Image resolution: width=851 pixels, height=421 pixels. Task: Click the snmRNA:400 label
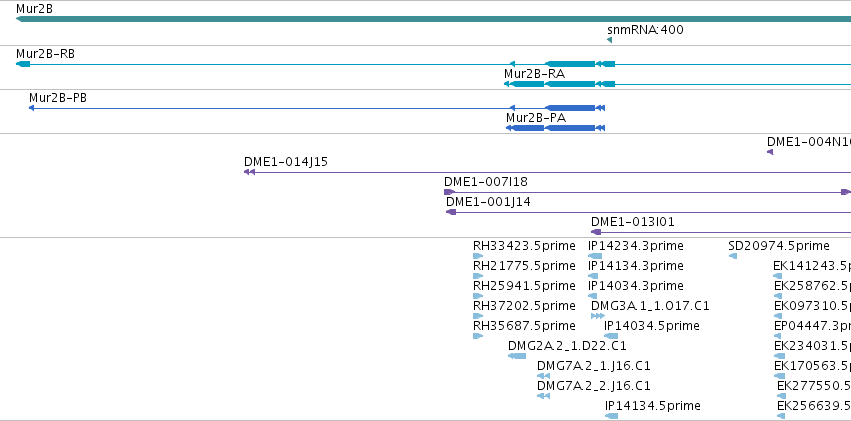(645, 29)
